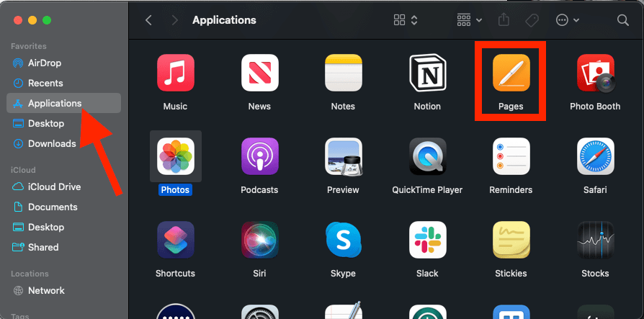Open the group-by options dropdown
The height and width of the screenshot is (319, 644).
[x=470, y=20]
